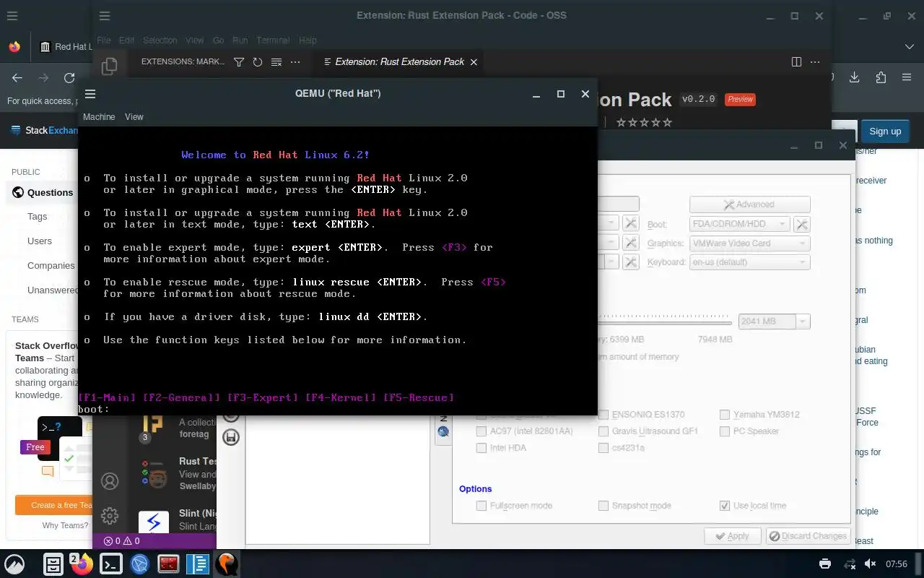Viewport: 924px width, 578px height.
Task: Click the Discard Changes button
Action: pyautogui.click(x=807, y=536)
